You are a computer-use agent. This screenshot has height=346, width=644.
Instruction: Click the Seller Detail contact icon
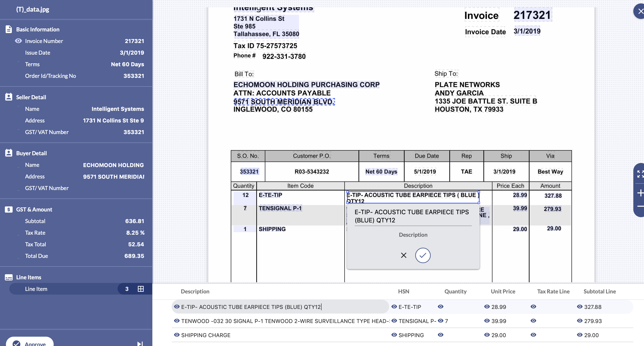tap(8, 97)
